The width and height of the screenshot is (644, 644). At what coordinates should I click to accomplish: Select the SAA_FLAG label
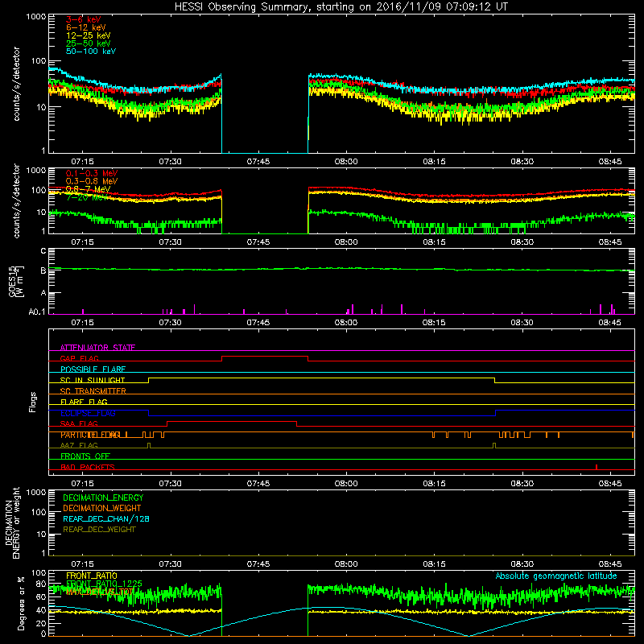[79, 423]
